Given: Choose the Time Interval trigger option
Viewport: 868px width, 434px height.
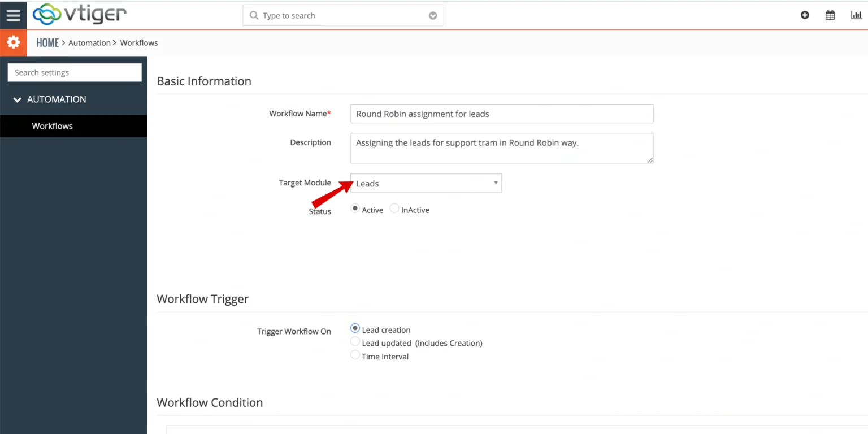Looking at the screenshot, I should click(355, 354).
